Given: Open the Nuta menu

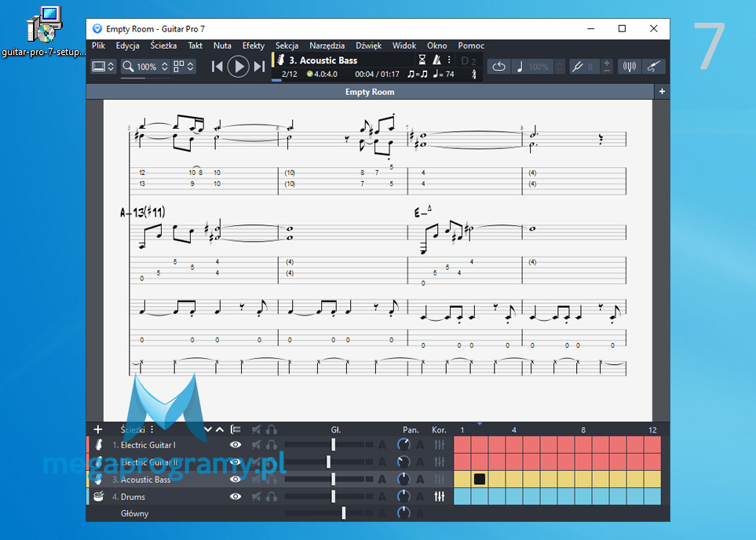Looking at the screenshot, I should point(222,46).
